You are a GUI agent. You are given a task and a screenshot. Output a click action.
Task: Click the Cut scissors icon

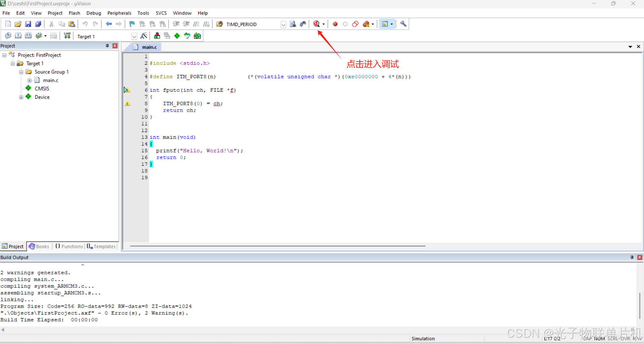click(51, 24)
